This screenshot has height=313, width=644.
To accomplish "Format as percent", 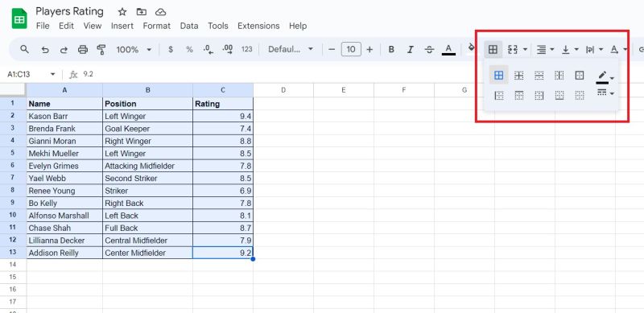I will click(189, 50).
